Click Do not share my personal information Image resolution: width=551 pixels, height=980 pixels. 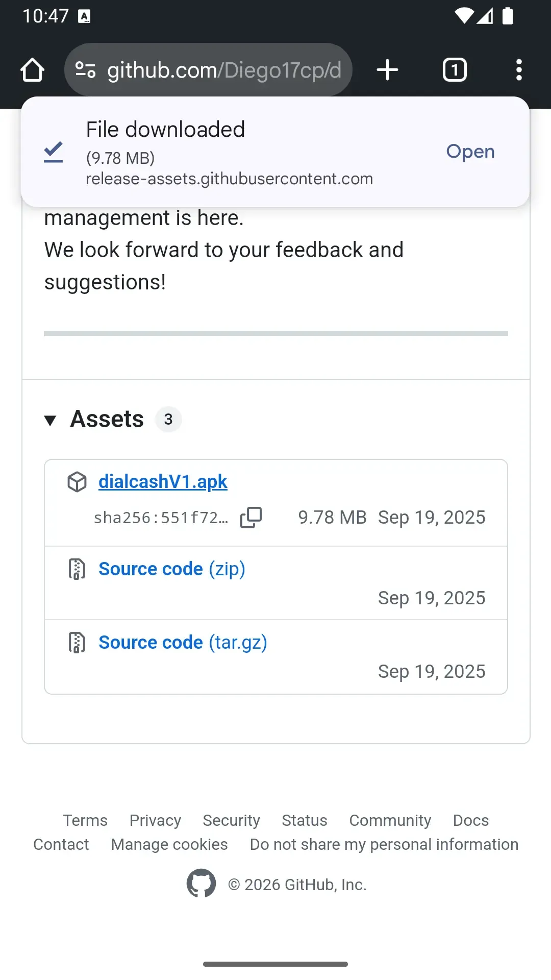383,844
